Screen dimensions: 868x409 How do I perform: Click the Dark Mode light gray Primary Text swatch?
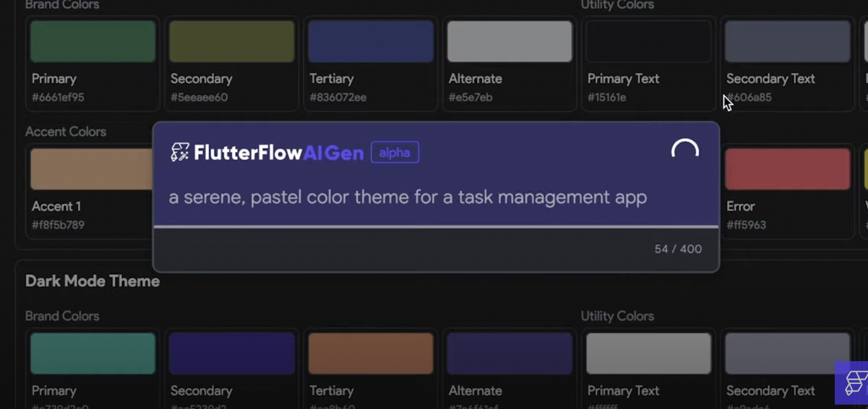[x=649, y=354]
